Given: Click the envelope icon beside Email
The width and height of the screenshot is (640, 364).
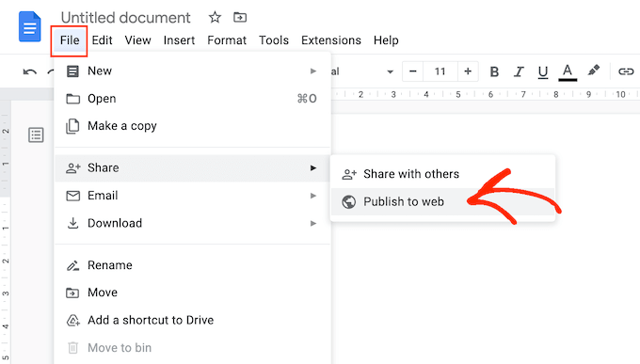Looking at the screenshot, I should click(x=73, y=196).
